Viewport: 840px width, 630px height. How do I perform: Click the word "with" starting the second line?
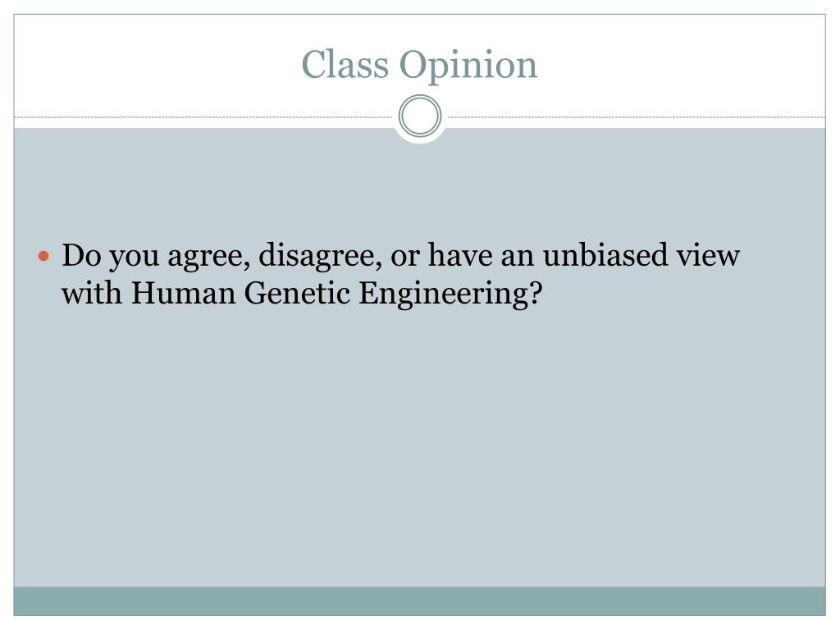92,293
